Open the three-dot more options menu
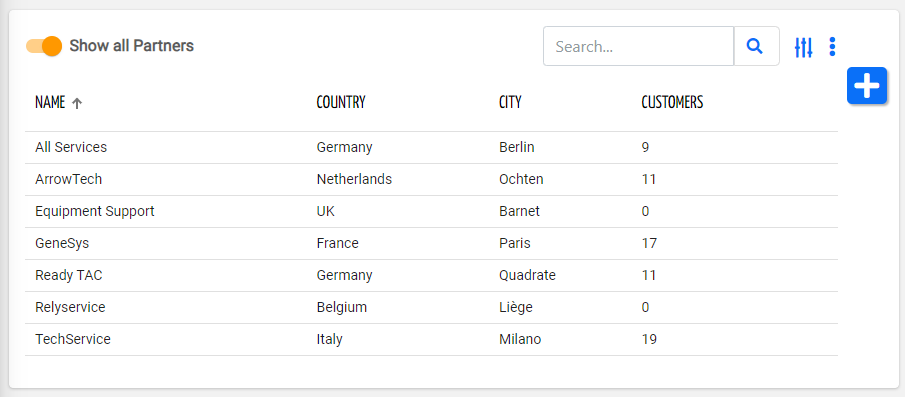This screenshot has height=397, width=905. coord(832,47)
